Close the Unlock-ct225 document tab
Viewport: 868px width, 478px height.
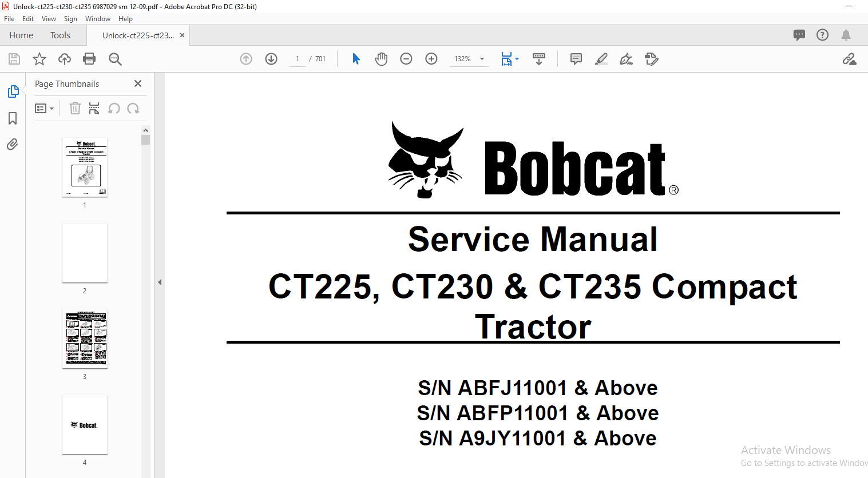click(182, 35)
